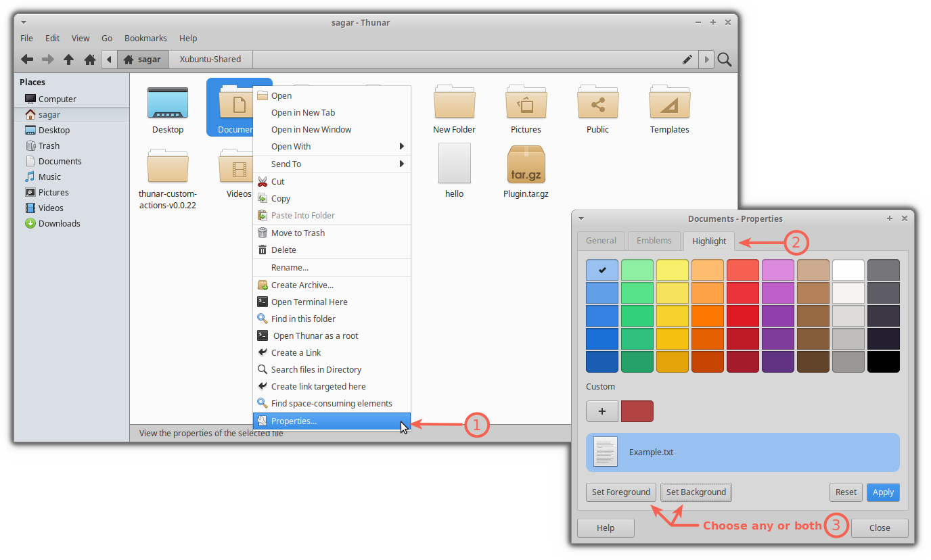Open Music from the Places sidebar
The height and width of the screenshot is (560, 931).
click(x=49, y=177)
